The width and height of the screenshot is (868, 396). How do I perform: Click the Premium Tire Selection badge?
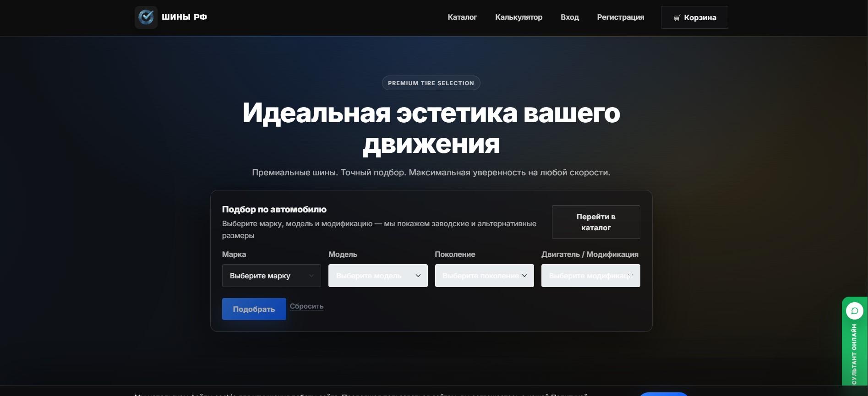tap(431, 83)
